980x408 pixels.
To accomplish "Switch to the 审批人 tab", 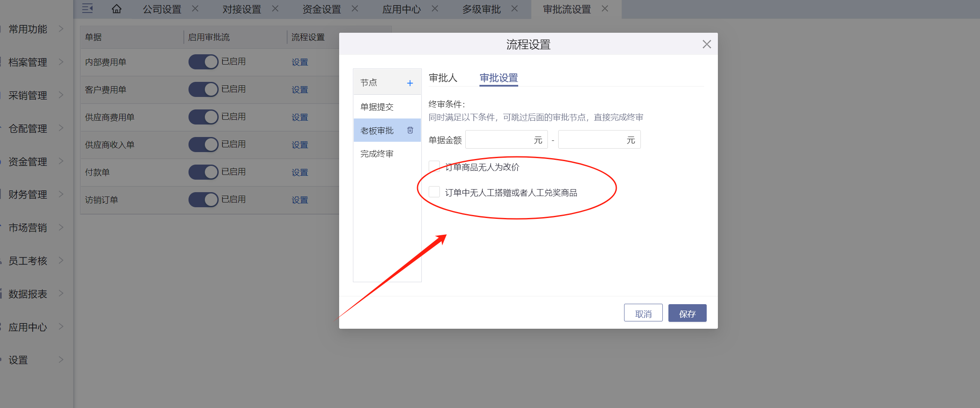I will 443,78.
